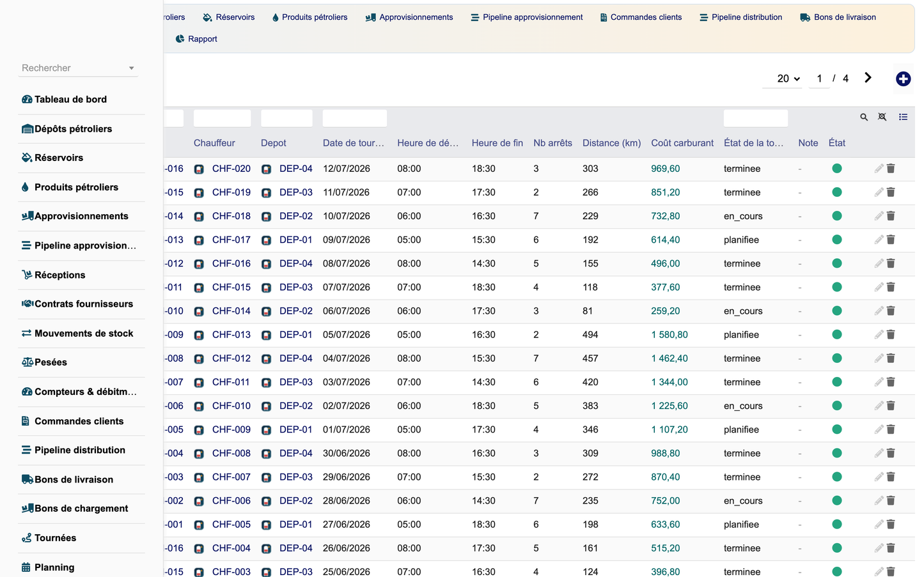Click the Date de tournée filter field
This screenshot has height=577, width=924.
(355, 118)
